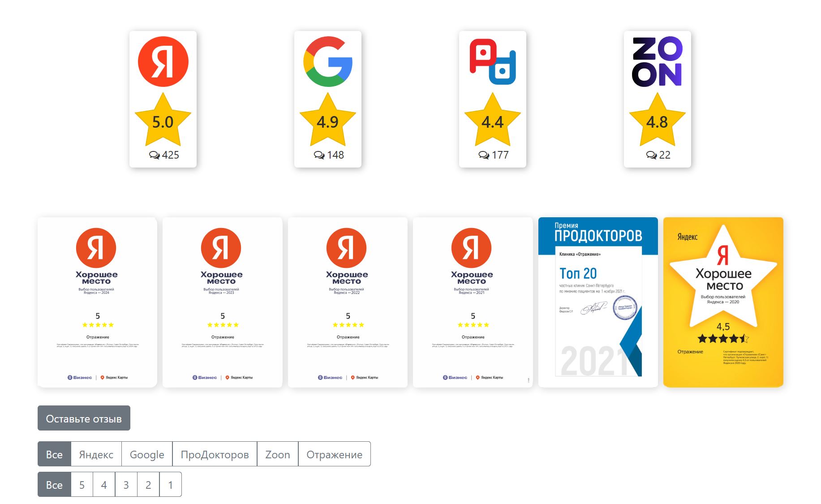The image size is (821, 504).
Task: Show only 4-star reviews
Action: tap(104, 484)
